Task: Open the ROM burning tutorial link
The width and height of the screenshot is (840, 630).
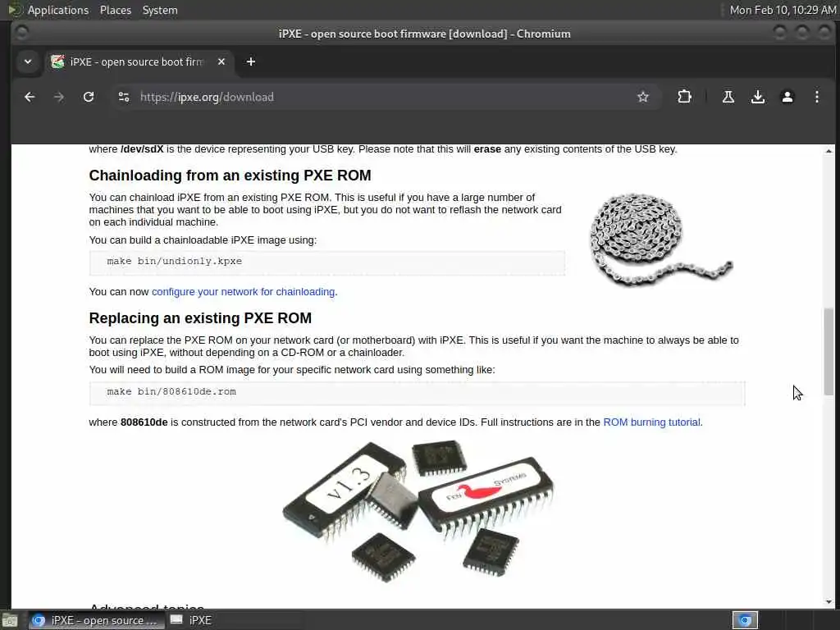Action: [x=651, y=422]
